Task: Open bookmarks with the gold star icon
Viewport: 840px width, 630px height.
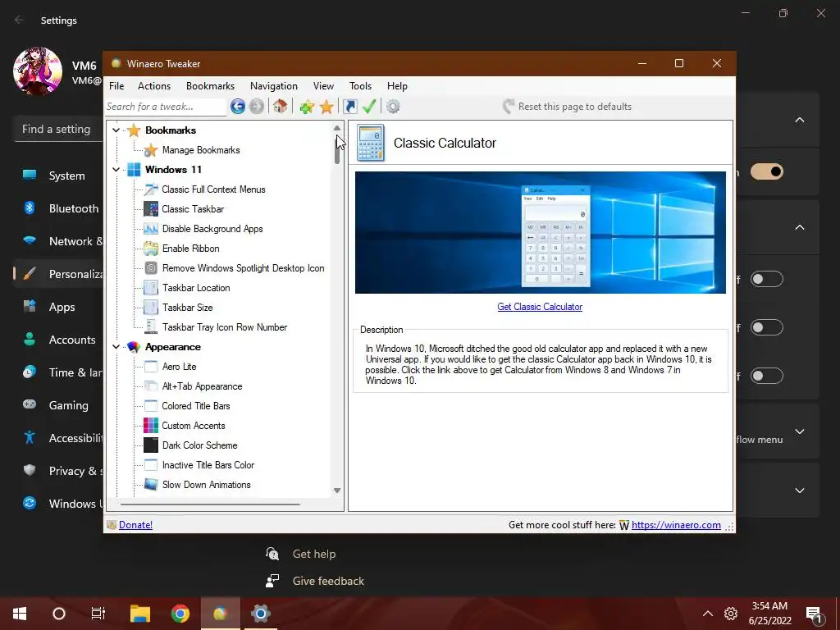Action: (x=326, y=107)
